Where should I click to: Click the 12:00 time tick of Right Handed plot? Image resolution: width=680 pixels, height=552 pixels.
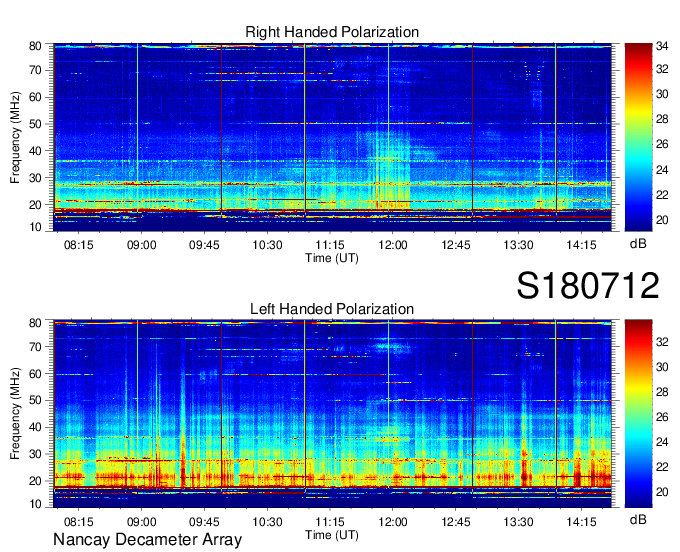(x=393, y=245)
